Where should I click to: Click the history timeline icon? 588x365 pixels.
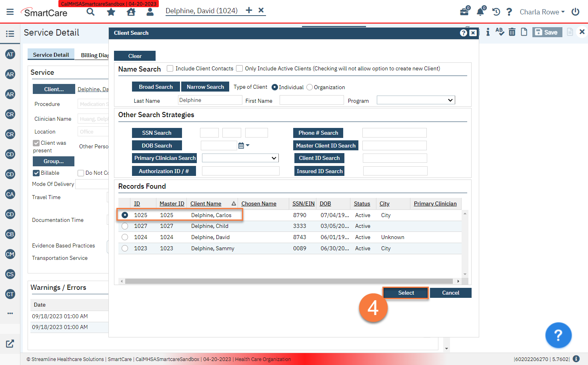[496, 12]
